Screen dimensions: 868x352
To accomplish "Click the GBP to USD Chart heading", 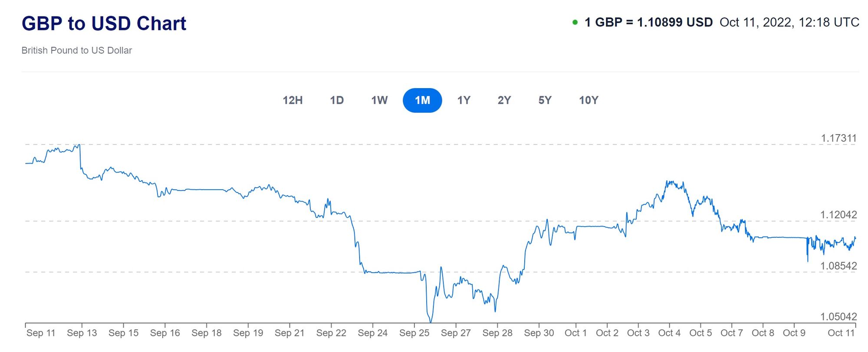I will tap(104, 23).
